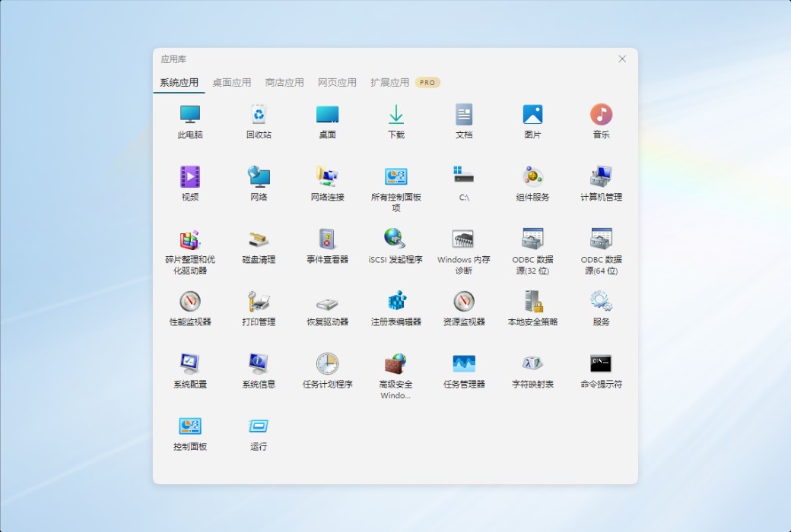Click the 网络 network icon
This screenshot has height=532, width=791.
[x=259, y=177]
